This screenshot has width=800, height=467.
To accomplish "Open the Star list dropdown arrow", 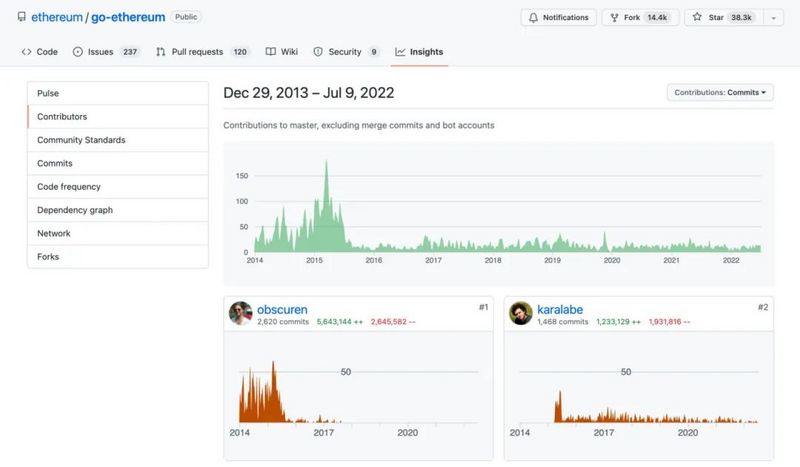I will click(774, 18).
